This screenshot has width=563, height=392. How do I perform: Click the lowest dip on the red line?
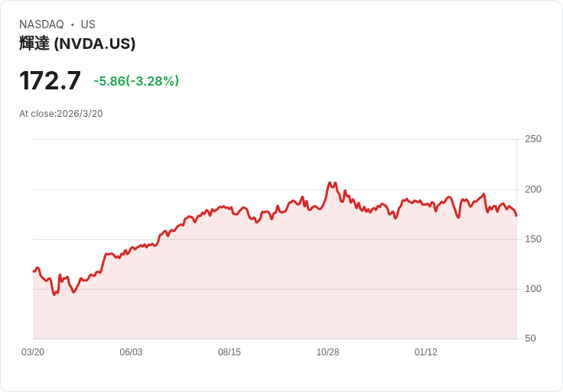(x=54, y=294)
